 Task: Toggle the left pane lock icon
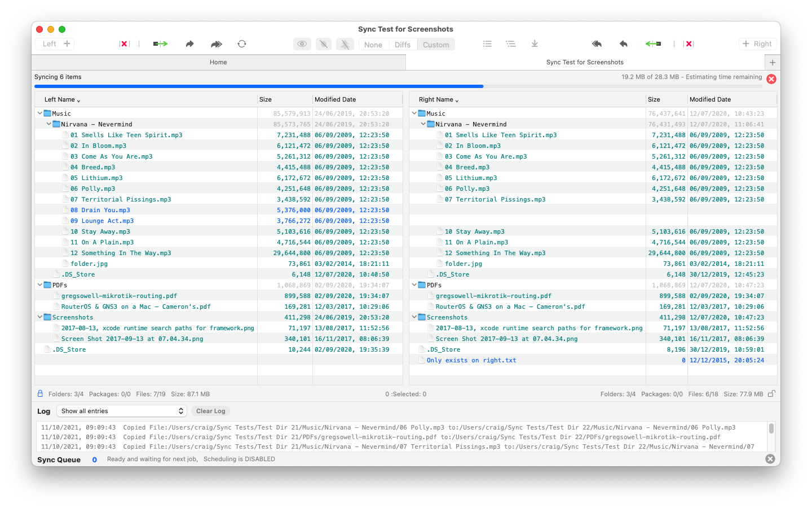[x=40, y=393]
